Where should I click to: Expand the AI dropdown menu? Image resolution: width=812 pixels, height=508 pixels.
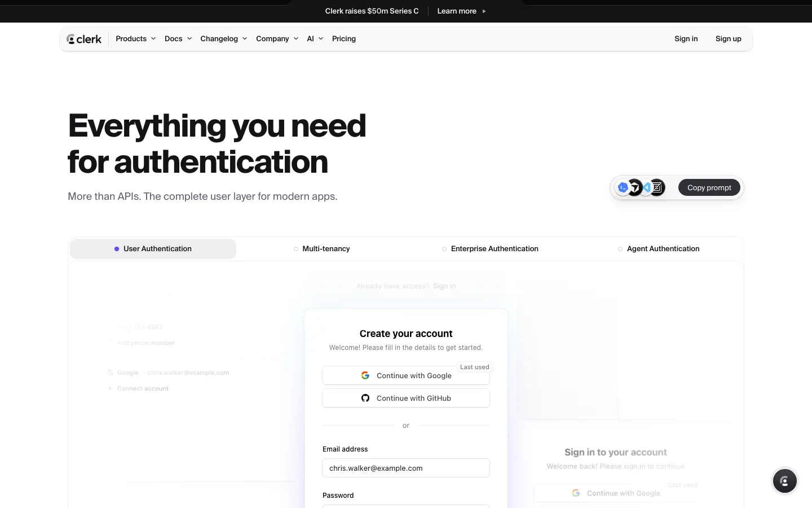pyautogui.click(x=315, y=39)
